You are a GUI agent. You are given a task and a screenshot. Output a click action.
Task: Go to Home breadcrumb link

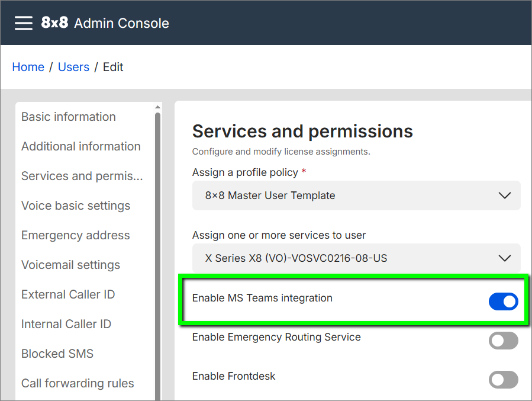click(x=28, y=67)
